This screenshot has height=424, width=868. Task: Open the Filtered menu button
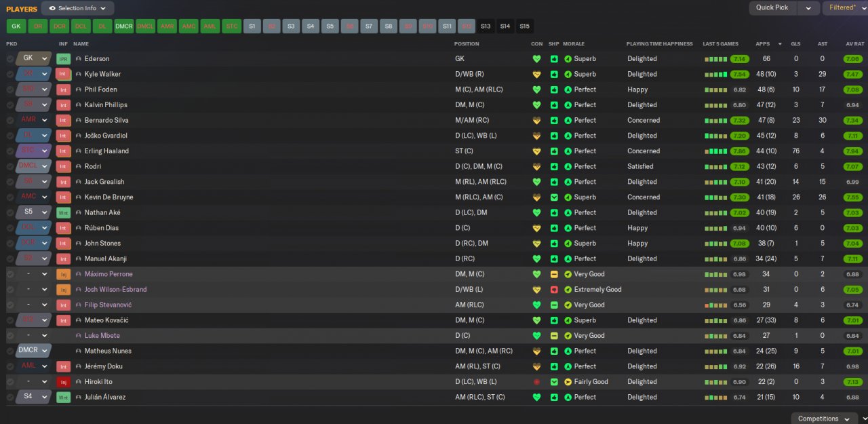[845, 8]
